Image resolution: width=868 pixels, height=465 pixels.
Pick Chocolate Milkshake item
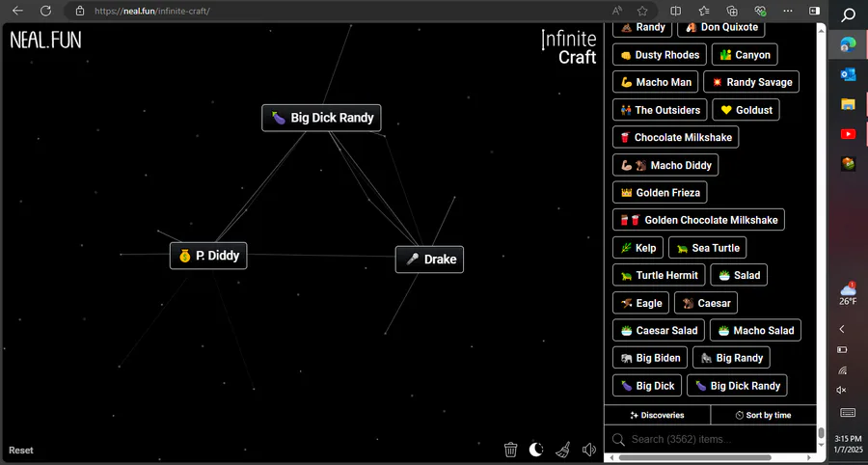coord(676,137)
